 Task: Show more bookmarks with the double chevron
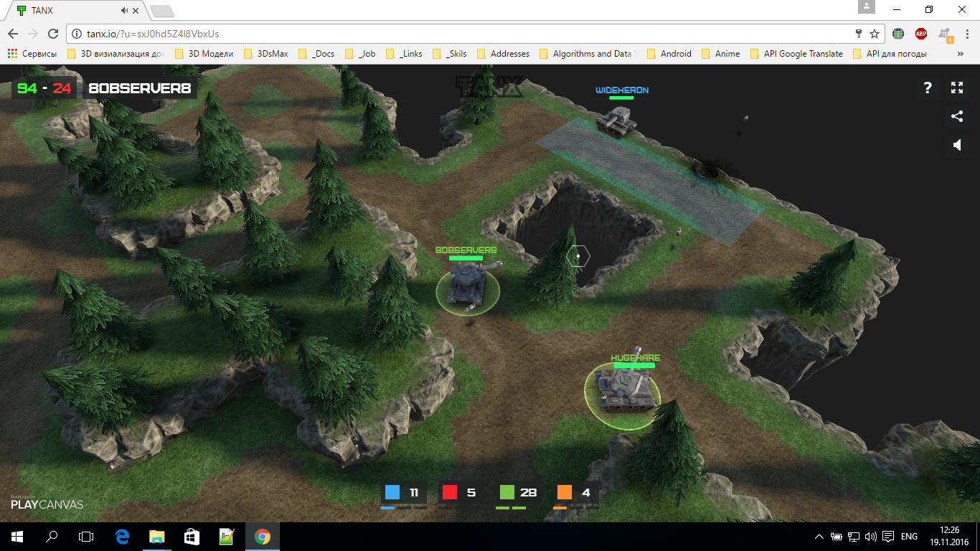960,54
